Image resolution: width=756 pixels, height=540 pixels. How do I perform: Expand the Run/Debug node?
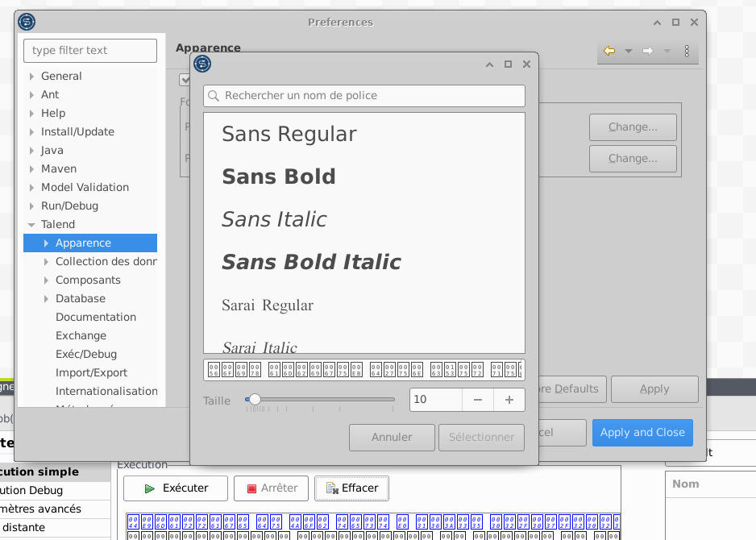click(x=31, y=206)
